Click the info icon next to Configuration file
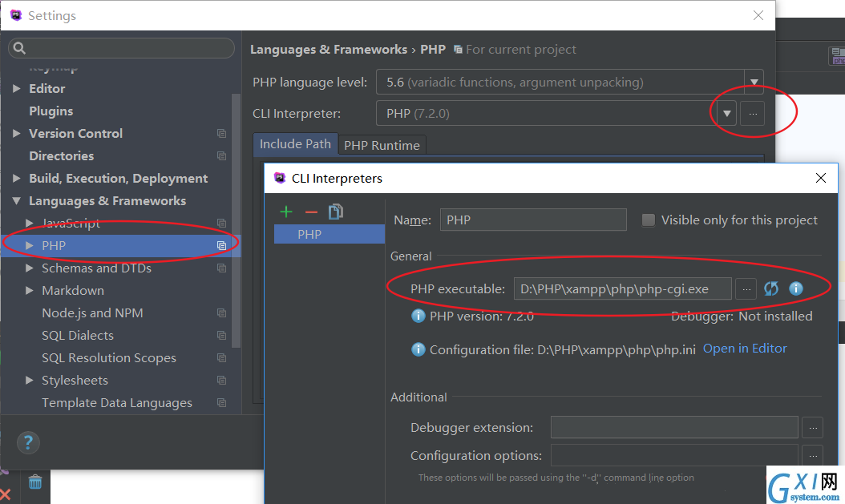 pyautogui.click(x=418, y=349)
